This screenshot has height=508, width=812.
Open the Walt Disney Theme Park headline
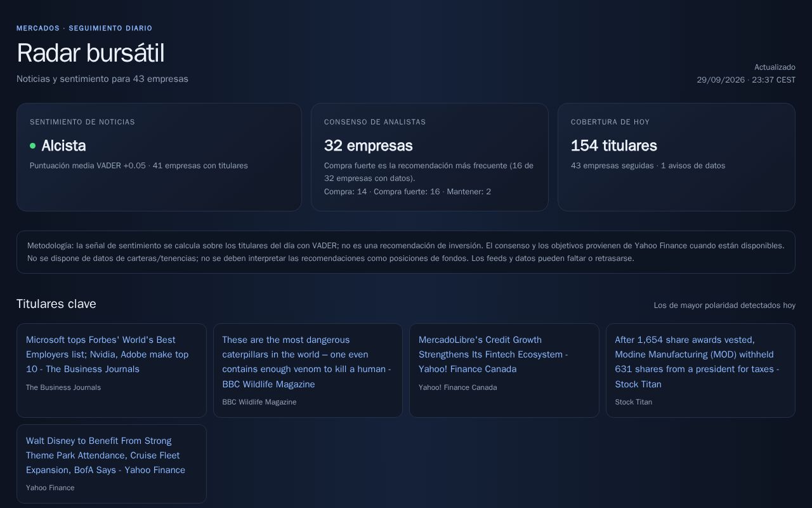105,455
